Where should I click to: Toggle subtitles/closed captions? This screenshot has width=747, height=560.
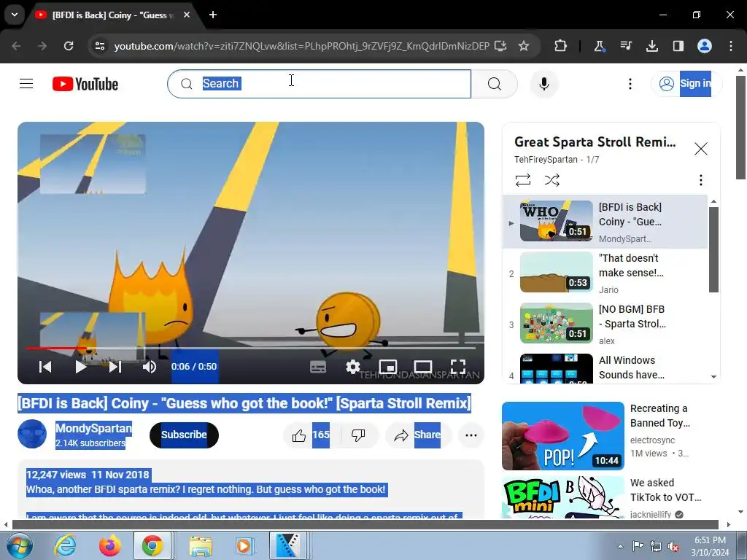click(318, 367)
